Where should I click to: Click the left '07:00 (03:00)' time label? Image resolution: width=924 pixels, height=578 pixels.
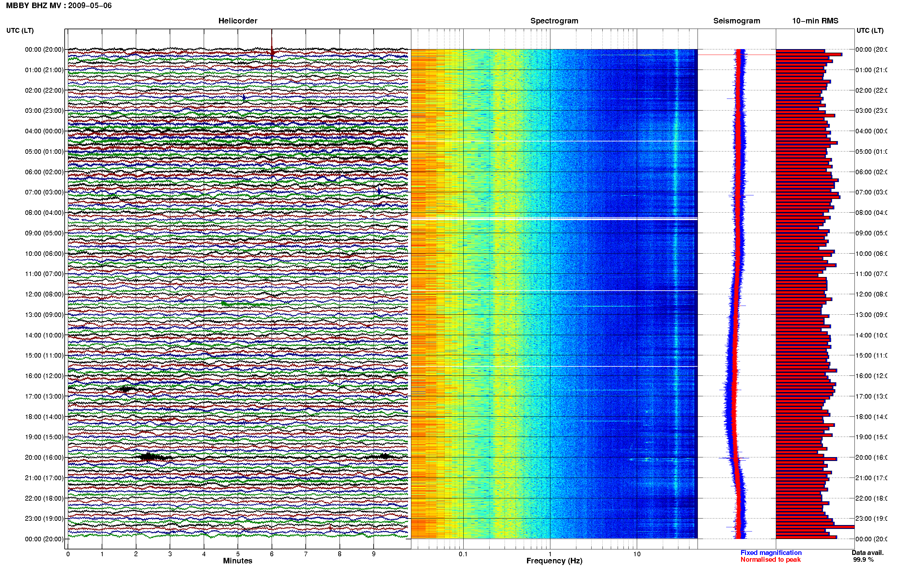click(x=44, y=192)
